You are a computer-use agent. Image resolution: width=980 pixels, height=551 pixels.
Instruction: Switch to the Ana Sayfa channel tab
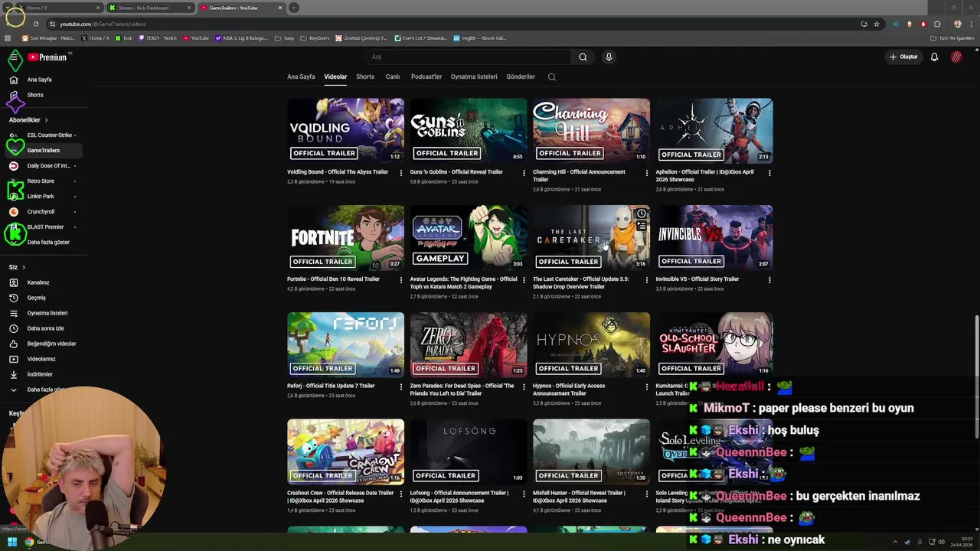click(x=301, y=77)
